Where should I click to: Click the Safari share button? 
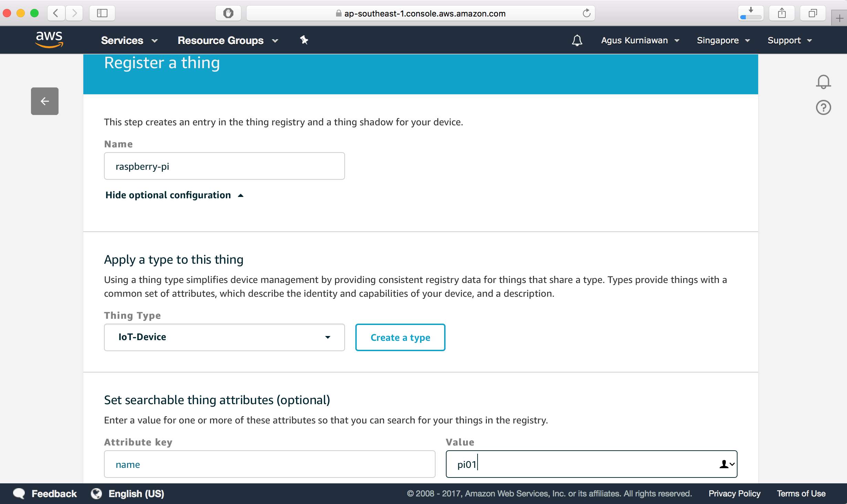pyautogui.click(x=782, y=13)
